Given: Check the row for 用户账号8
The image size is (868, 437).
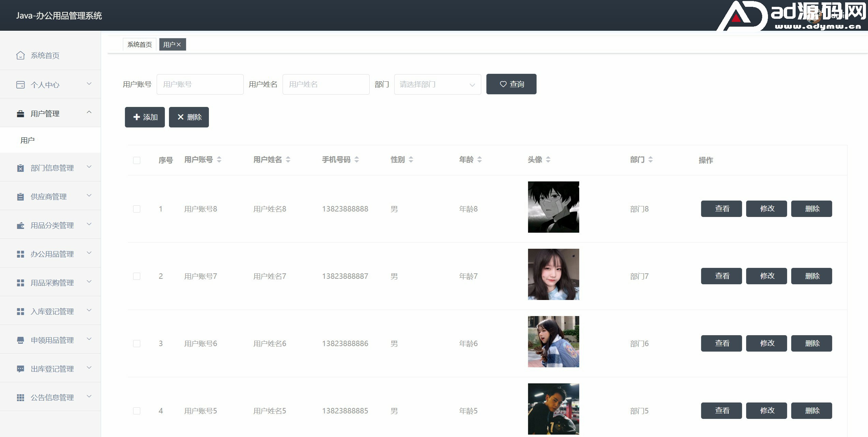Looking at the screenshot, I should [137, 209].
